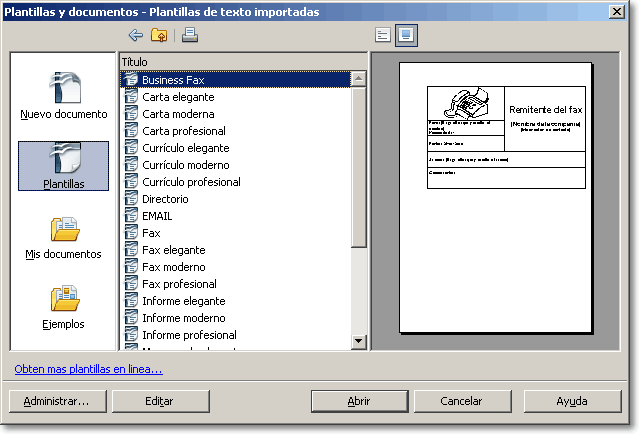The height and width of the screenshot is (434, 639).
Task: Click the list scrollbar up arrow
Action: (359, 79)
